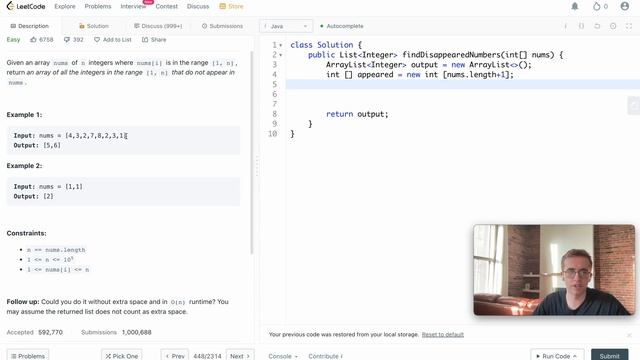Click the code format braces icon
This screenshot has height=360, width=640.
pyautogui.click(x=581, y=26)
